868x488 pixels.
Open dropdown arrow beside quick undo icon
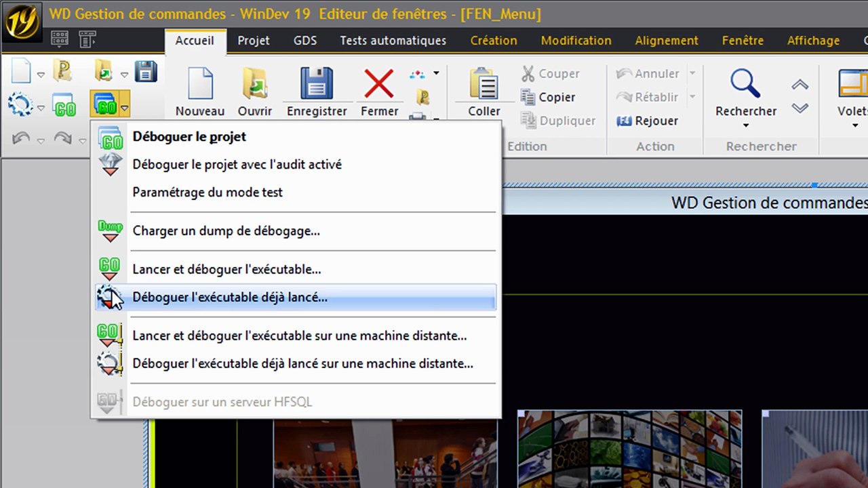click(41, 141)
